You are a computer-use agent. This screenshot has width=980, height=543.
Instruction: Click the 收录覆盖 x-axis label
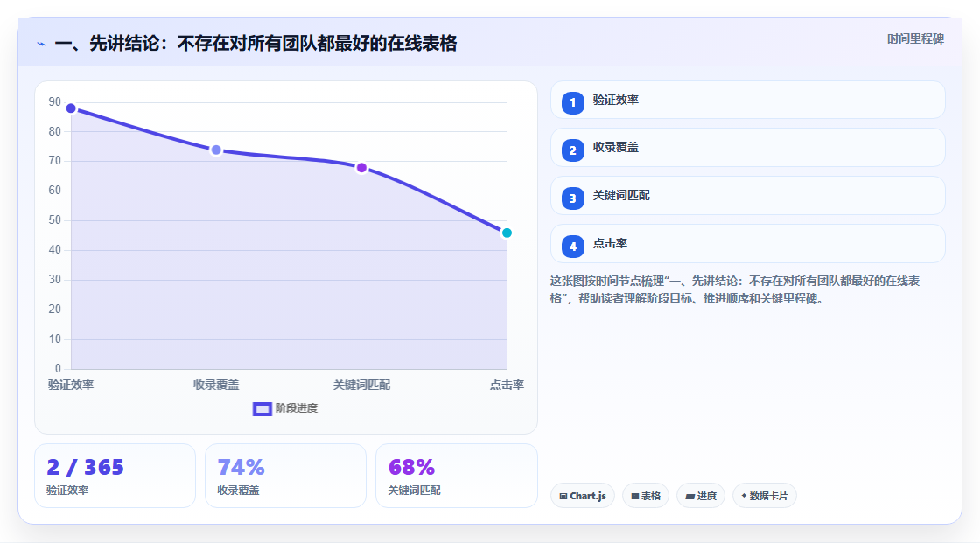click(216, 385)
